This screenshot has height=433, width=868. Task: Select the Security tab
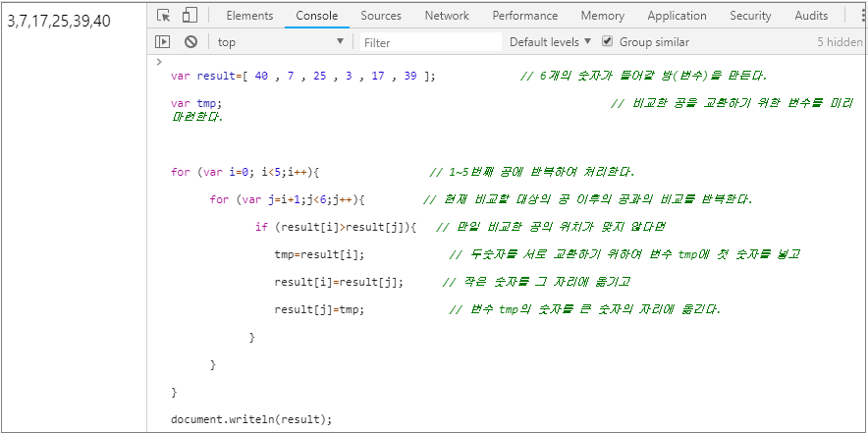pos(750,16)
